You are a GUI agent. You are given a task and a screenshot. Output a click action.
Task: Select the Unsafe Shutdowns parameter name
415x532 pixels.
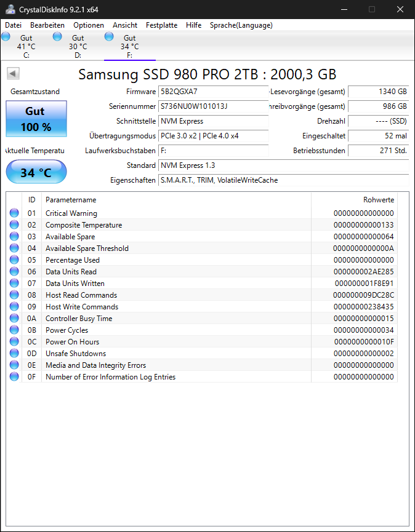pyautogui.click(x=76, y=353)
